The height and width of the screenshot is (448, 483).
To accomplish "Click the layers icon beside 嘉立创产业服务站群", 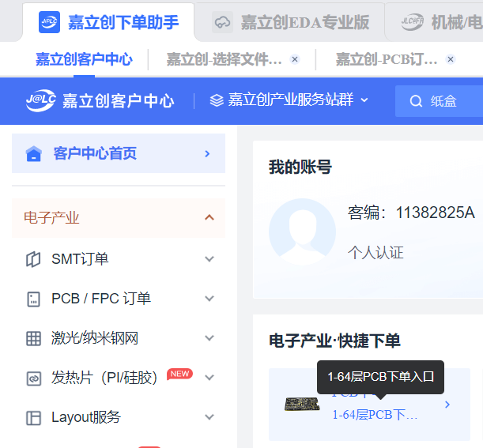I will (x=217, y=100).
